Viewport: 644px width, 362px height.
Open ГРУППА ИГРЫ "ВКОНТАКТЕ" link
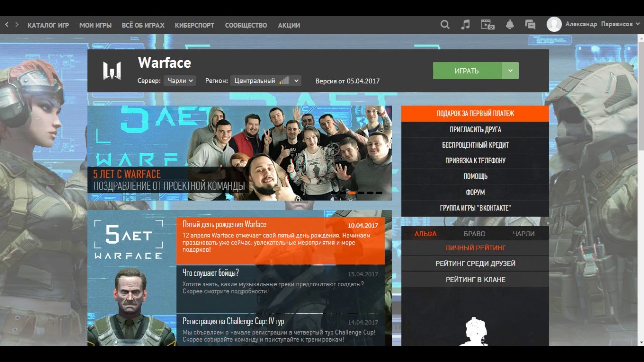475,208
